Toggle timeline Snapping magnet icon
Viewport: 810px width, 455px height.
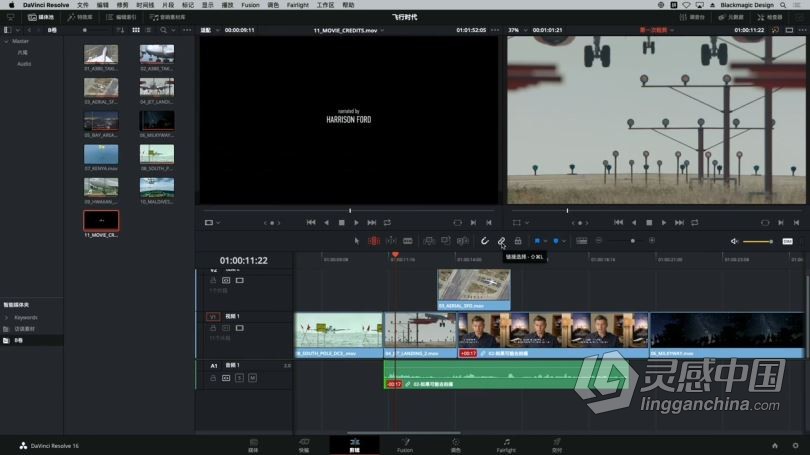485,241
